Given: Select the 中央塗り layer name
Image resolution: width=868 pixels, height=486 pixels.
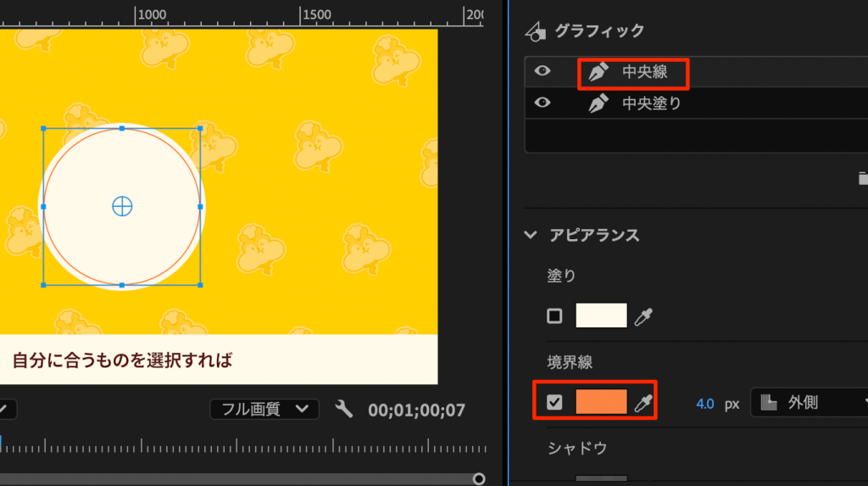Looking at the screenshot, I should coord(651,104).
